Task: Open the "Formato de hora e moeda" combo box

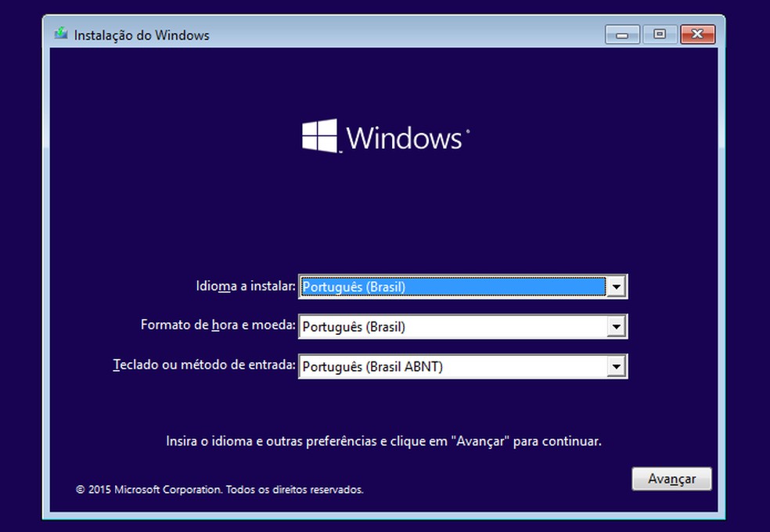Action: point(462,326)
